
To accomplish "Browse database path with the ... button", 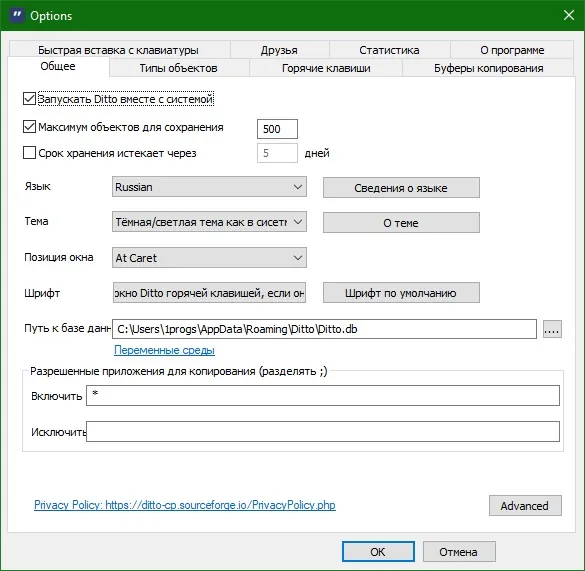I will coord(552,329).
